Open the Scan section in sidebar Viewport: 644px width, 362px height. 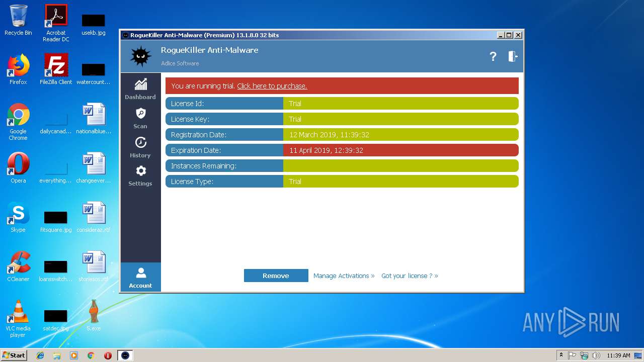pos(140,118)
